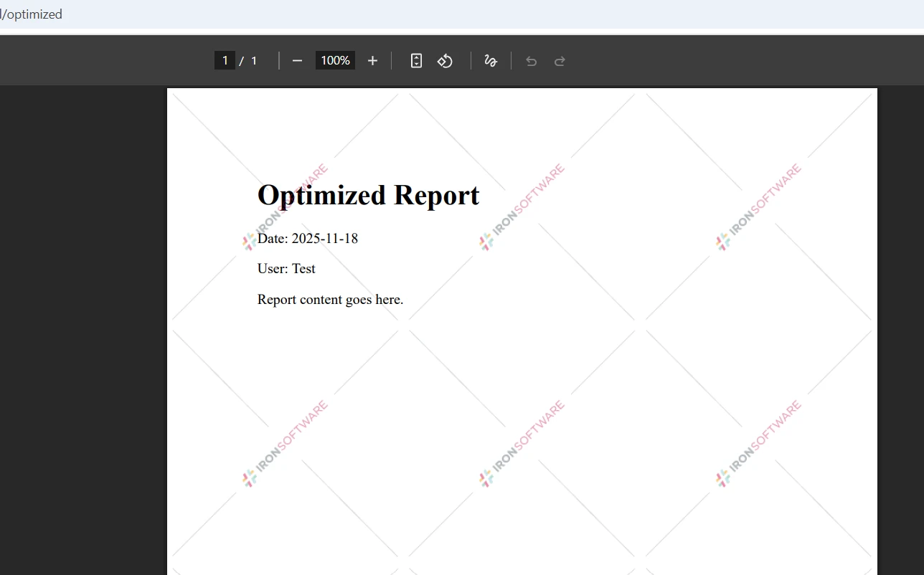Click the User: Test text line
Image resolution: width=924 pixels, height=575 pixels.
[286, 268]
